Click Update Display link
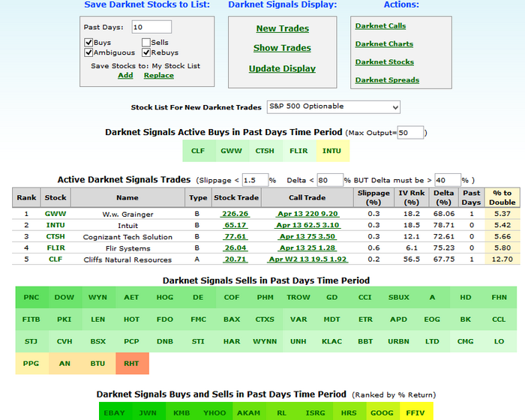The image size is (525, 420). pos(282,69)
